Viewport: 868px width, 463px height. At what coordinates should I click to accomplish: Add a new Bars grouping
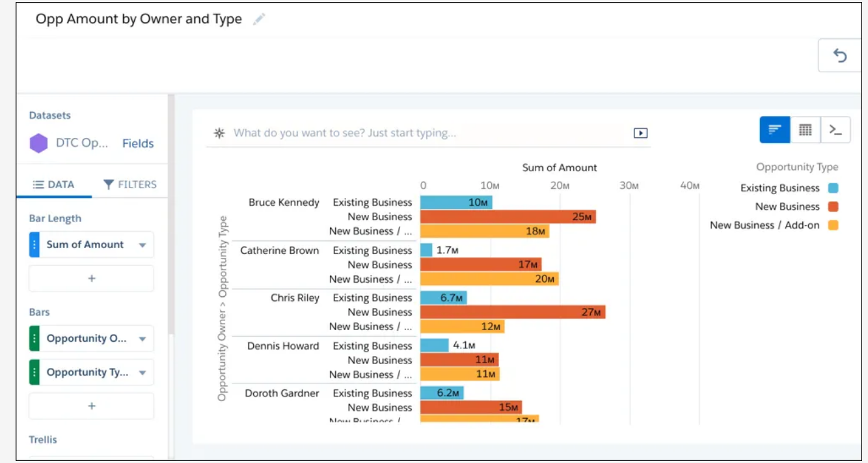[92, 406]
